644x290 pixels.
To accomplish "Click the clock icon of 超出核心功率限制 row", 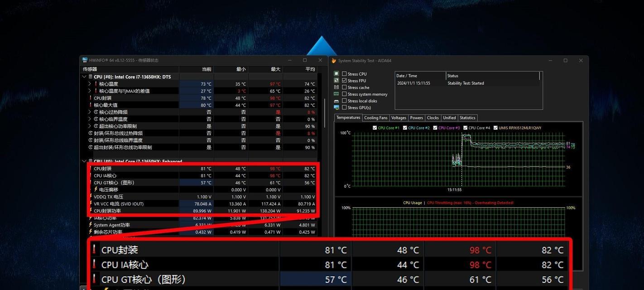I will pyautogui.click(x=96, y=126).
